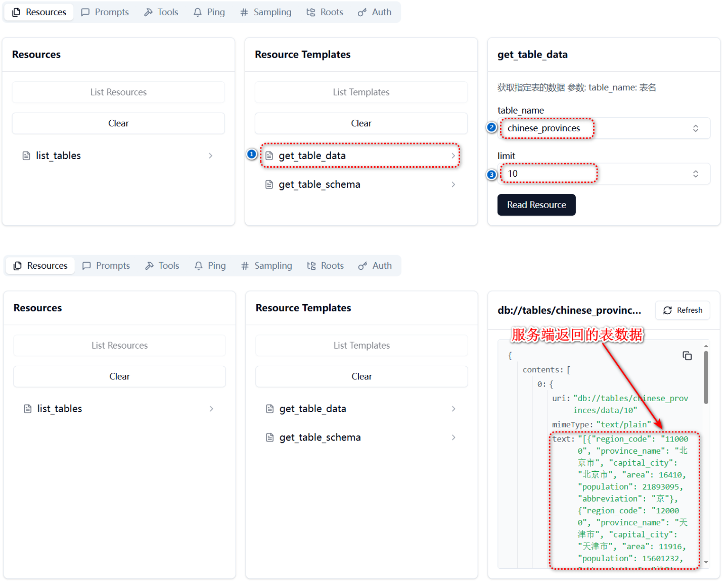Screen dimensions: 728x588
Task: Select Sampling tab in bottom panel
Action: point(266,266)
